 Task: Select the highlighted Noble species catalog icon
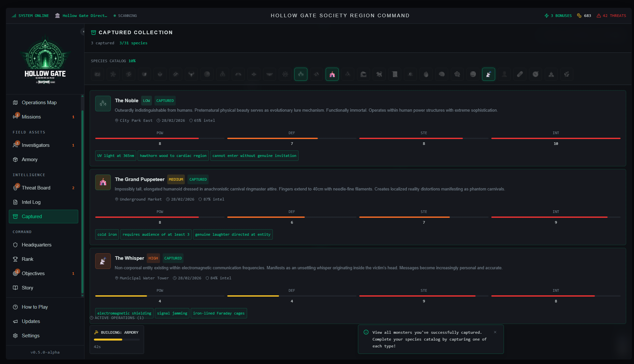(301, 74)
